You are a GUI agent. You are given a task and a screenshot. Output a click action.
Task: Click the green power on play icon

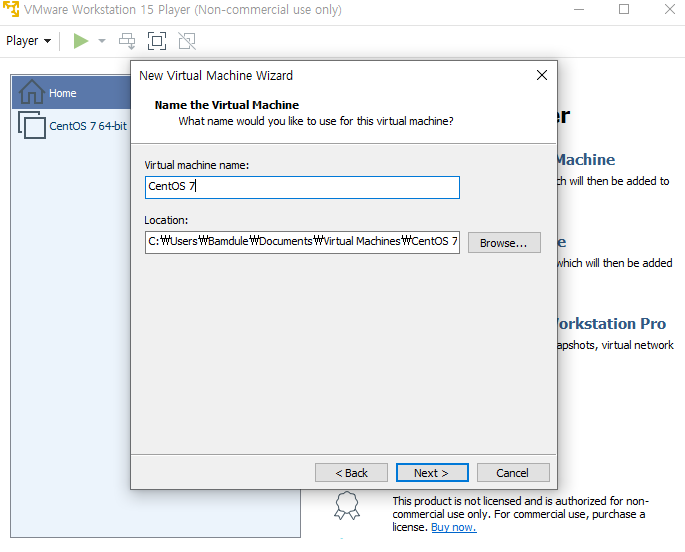coord(81,41)
